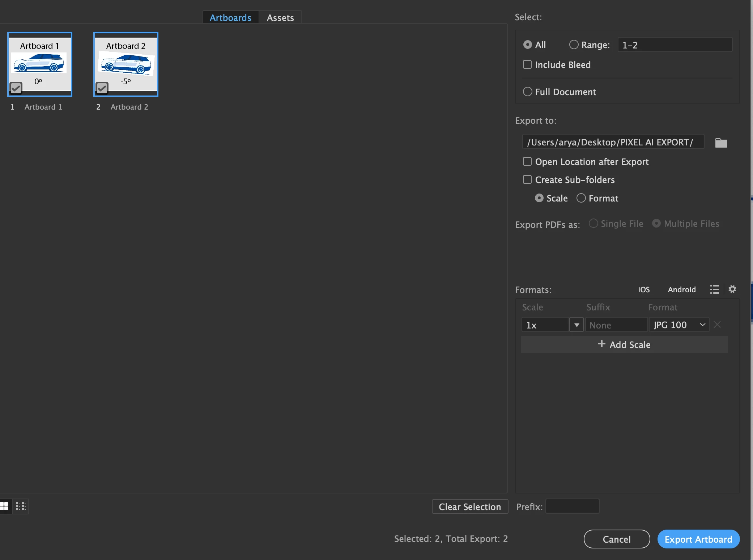
Task: Switch to the Assets tab
Action: click(280, 18)
